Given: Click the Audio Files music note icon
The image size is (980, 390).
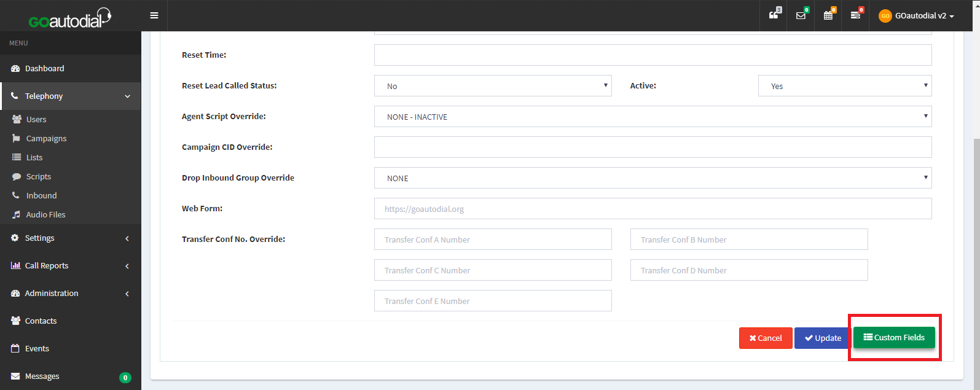Looking at the screenshot, I should [x=17, y=214].
